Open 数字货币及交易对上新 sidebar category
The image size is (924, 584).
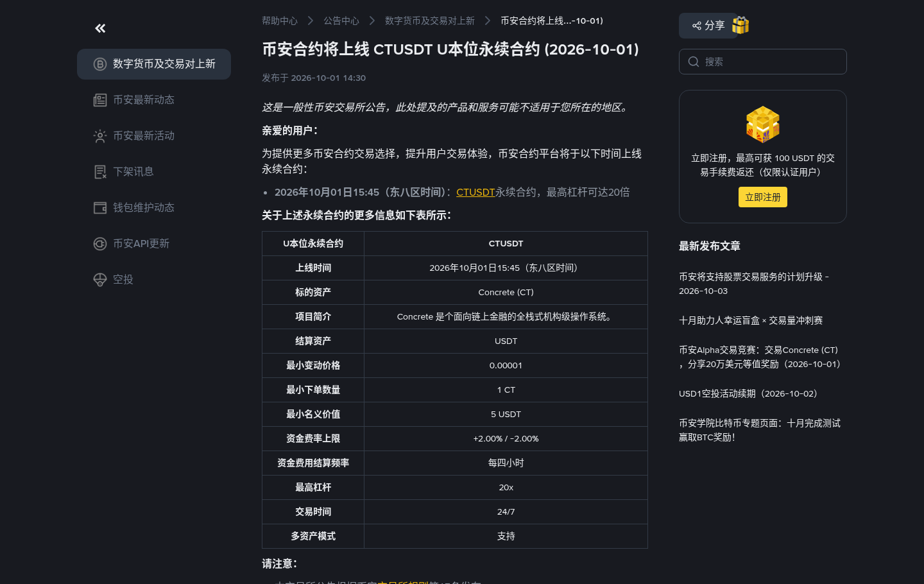coord(154,64)
